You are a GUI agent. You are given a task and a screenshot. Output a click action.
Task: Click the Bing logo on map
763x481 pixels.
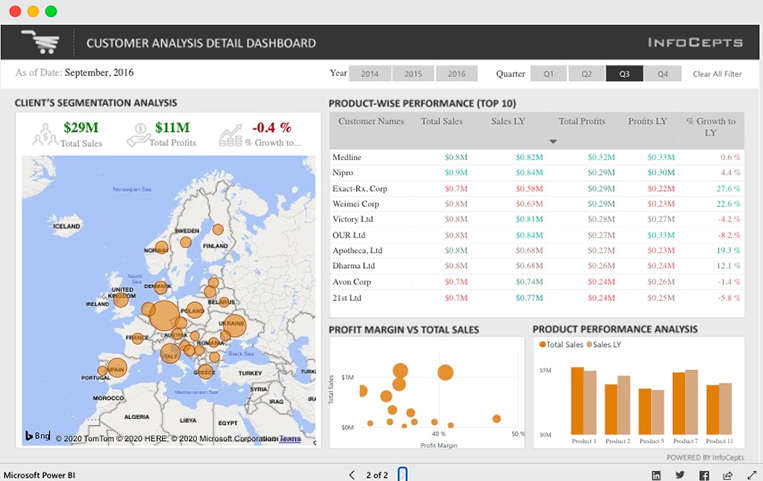[x=37, y=436]
